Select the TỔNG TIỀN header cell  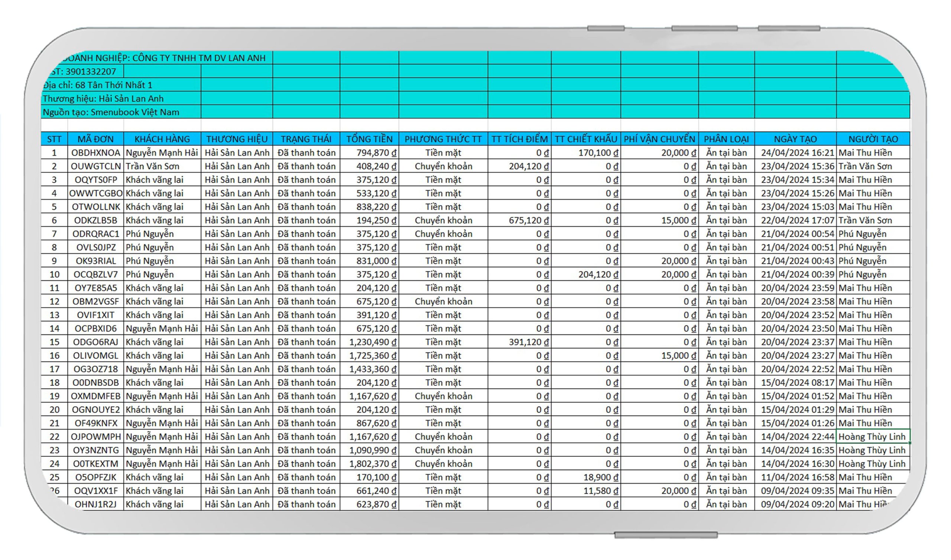(x=369, y=139)
